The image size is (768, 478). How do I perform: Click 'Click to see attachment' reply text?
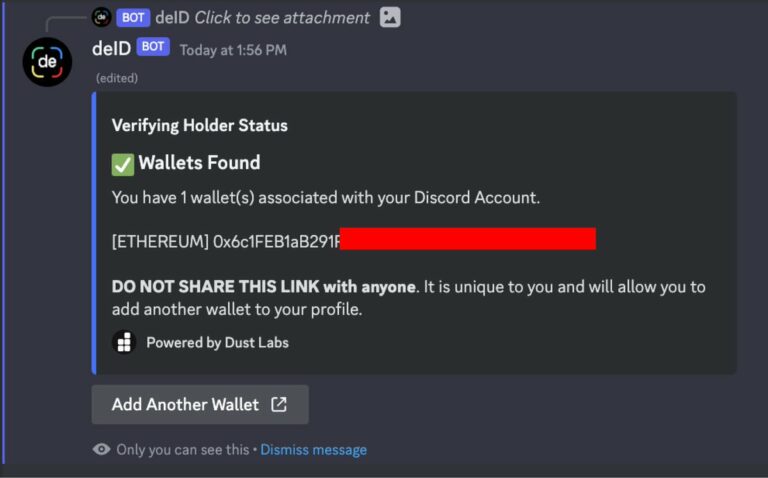[282, 18]
